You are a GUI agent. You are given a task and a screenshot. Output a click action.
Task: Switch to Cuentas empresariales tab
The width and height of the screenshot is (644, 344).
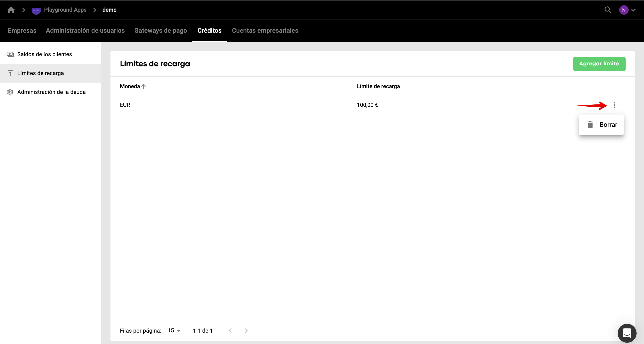[265, 30]
